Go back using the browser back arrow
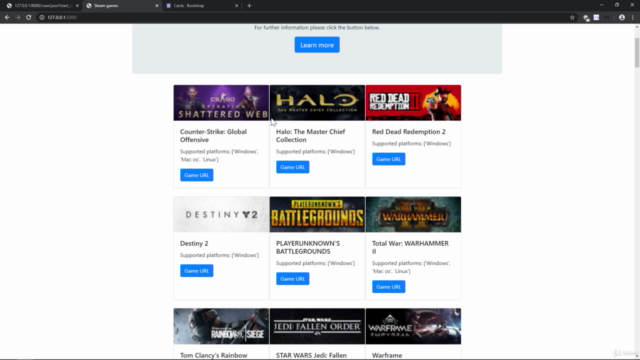Image resolution: width=640 pixels, height=360 pixels. [x=7, y=17]
